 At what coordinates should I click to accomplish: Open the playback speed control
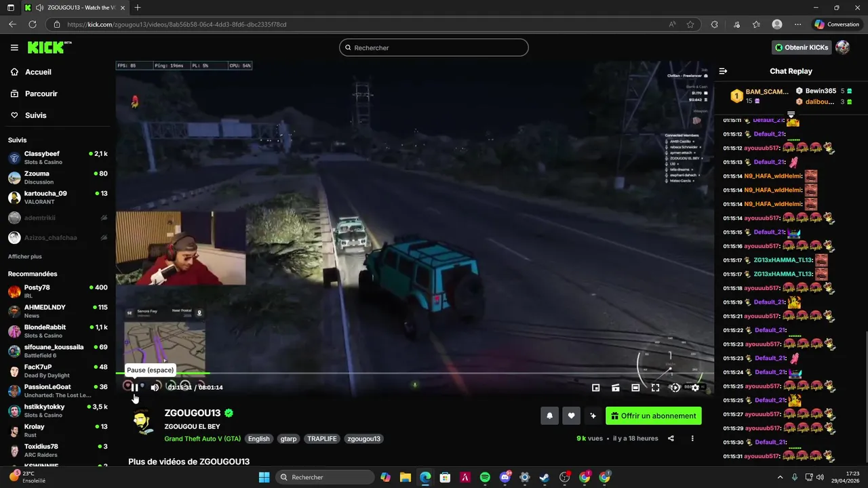point(675,388)
